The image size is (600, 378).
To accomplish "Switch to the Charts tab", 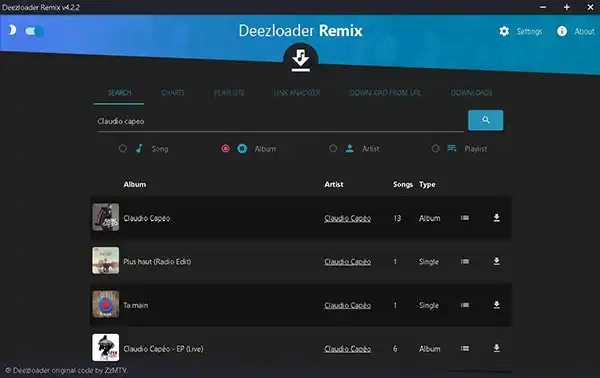I will pos(173,93).
